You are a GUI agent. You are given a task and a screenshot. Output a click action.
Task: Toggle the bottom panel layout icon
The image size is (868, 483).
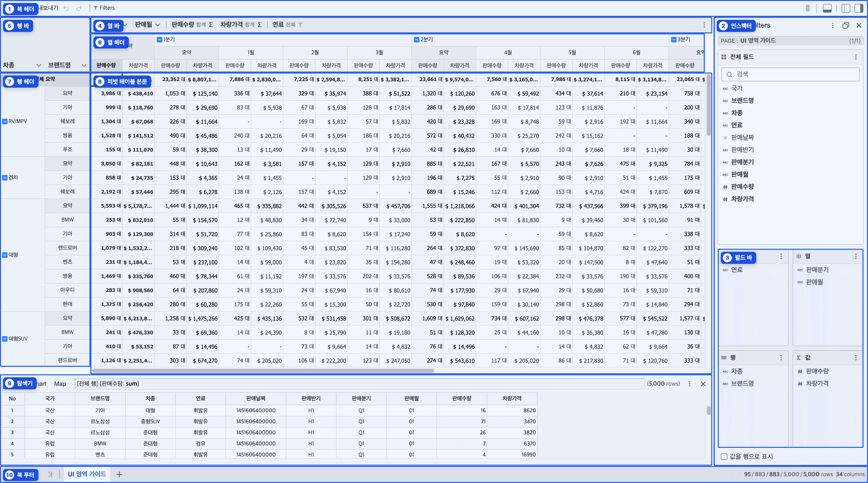click(827, 8)
